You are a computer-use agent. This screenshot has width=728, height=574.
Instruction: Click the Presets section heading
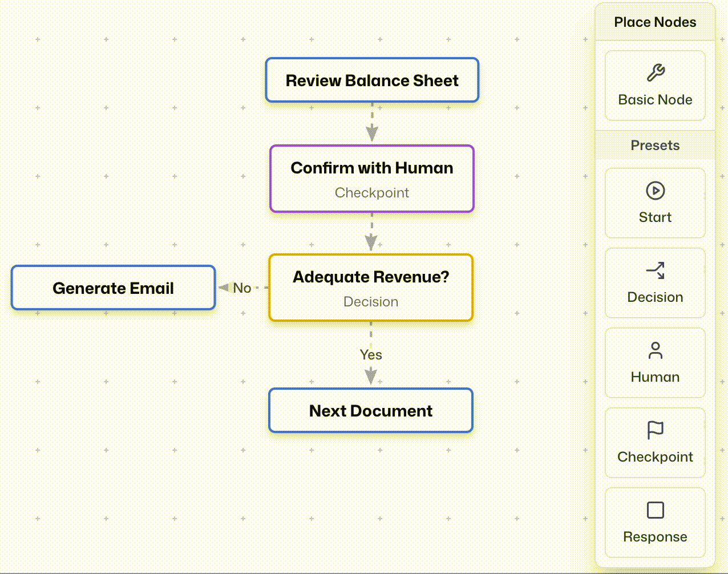(x=655, y=145)
